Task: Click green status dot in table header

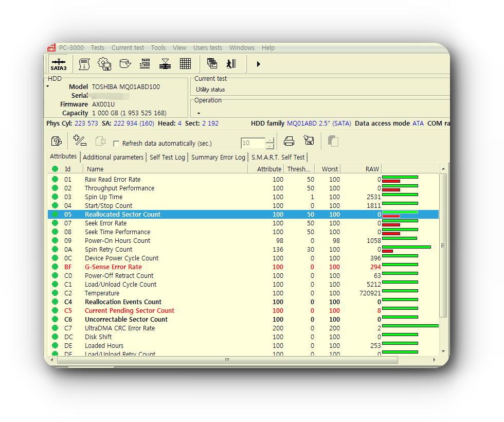Action: click(55, 169)
